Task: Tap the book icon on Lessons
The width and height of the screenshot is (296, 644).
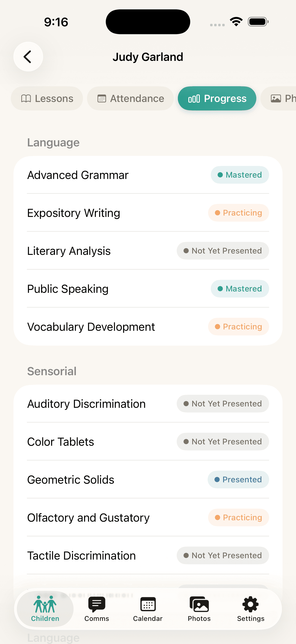Action: click(26, 99)
